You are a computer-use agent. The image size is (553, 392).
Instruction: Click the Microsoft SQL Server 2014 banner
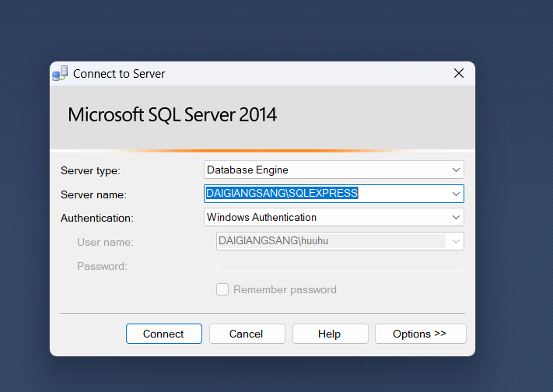(173, 116)
